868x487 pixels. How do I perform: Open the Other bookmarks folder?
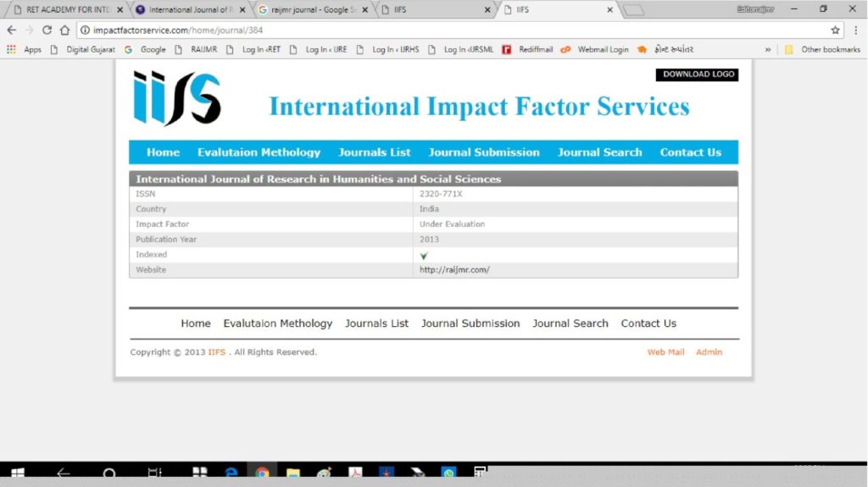(823, 49)
